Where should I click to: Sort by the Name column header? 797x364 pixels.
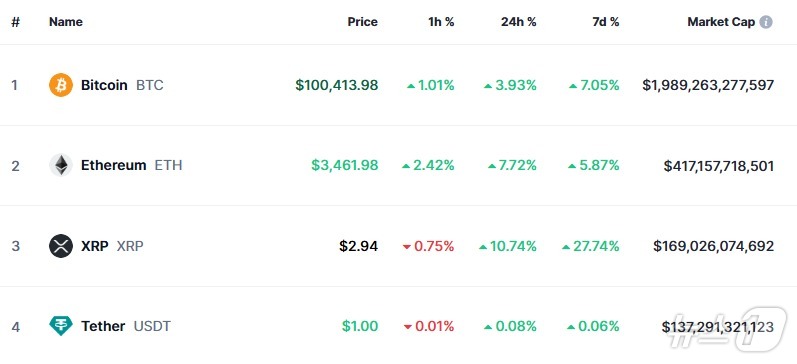tap(66, 22)
